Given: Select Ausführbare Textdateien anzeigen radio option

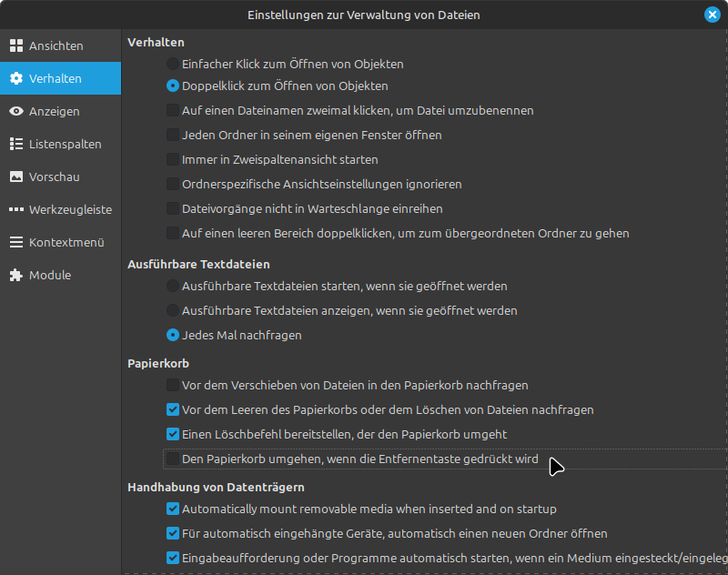Looking at the screenshot, I should click(173, 310).
